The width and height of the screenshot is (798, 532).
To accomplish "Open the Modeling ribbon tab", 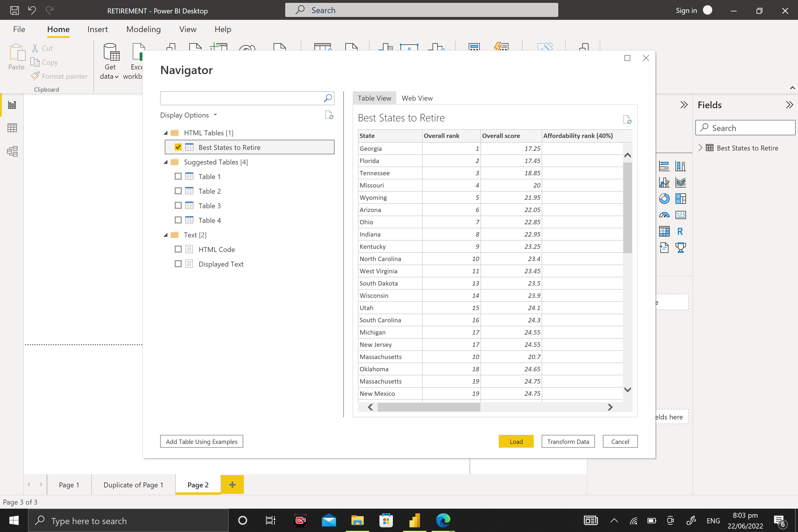I will (143, 29).
